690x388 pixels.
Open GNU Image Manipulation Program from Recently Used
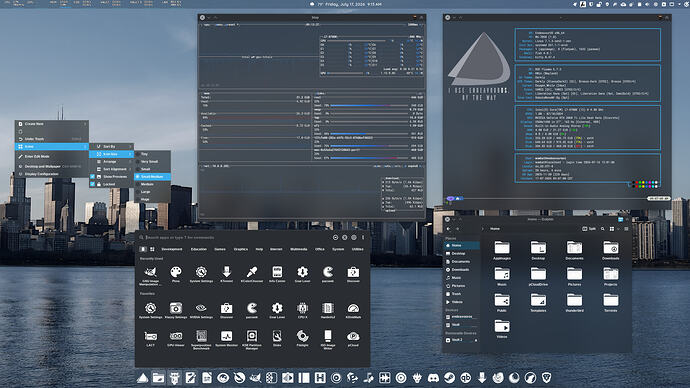[x=150, y=275]
